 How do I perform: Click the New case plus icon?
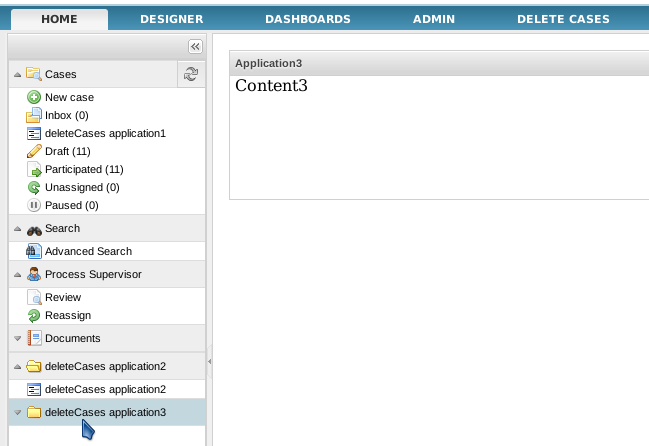[34, 97]
